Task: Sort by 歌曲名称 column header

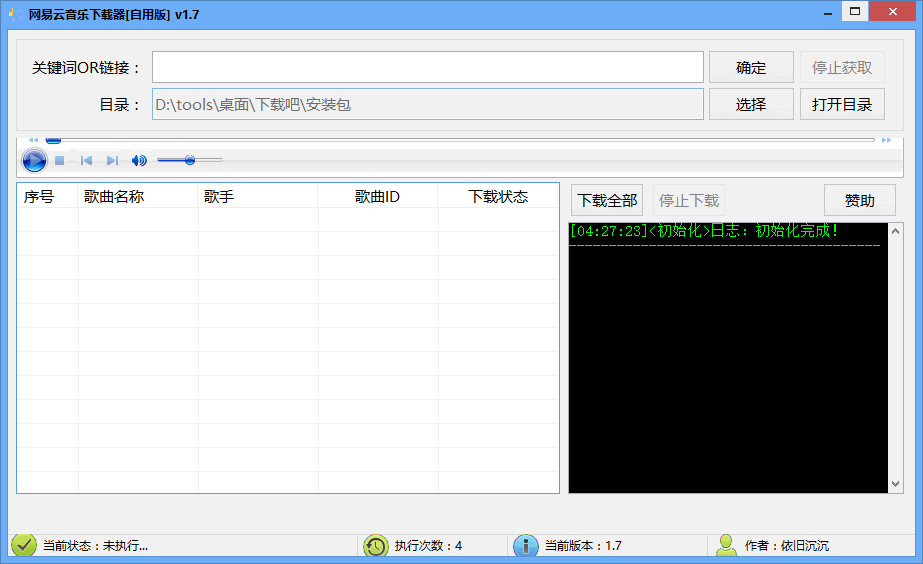Action: tap(138, 196)
